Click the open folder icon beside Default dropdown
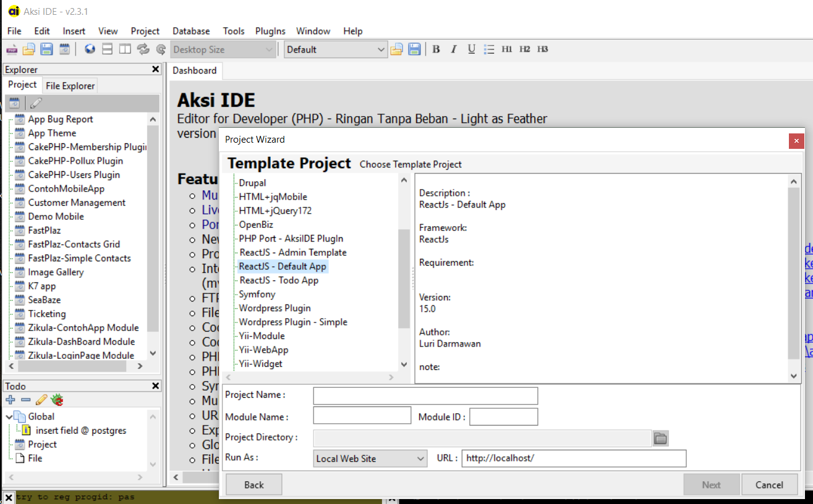 [x=396, y=49]
